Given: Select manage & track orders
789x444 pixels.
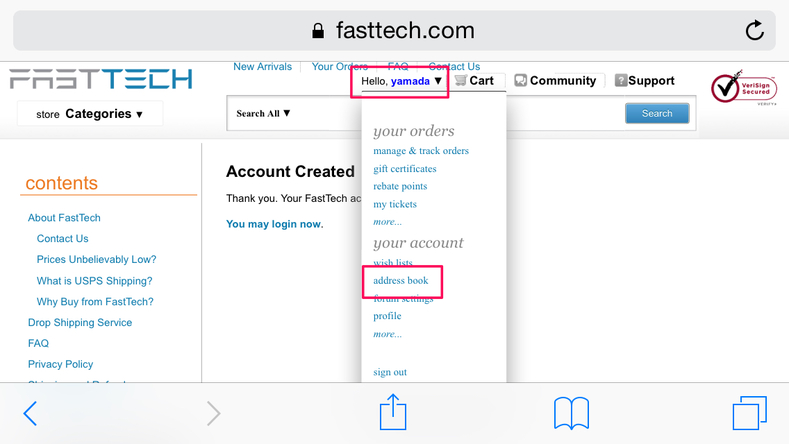Looking at the screenshot, I should tap(421, 151).
